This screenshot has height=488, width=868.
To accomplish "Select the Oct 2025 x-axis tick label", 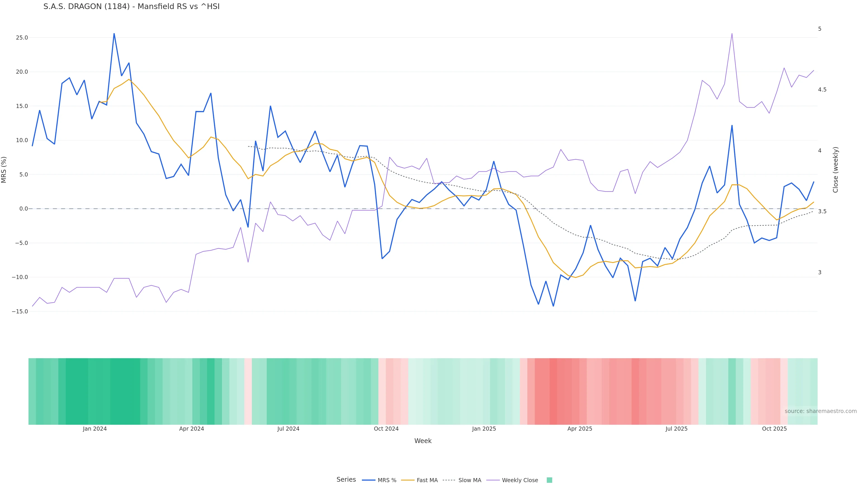I will click(x=774, y=429).
